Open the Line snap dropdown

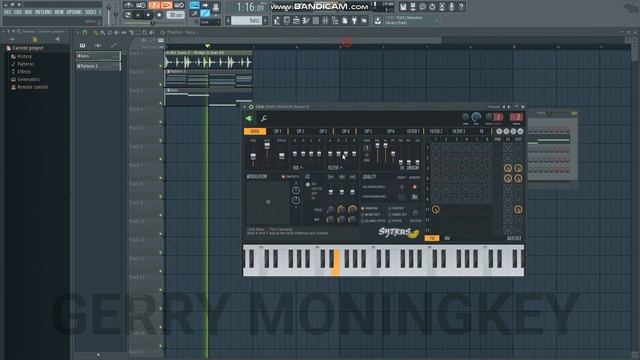pos(210,22)
